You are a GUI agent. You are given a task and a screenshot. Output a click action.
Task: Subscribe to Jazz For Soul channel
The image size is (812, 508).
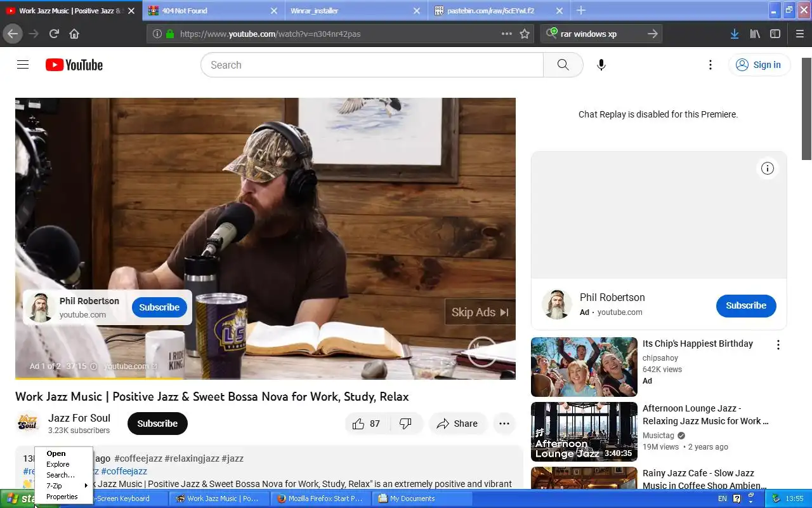click(157, 424)
